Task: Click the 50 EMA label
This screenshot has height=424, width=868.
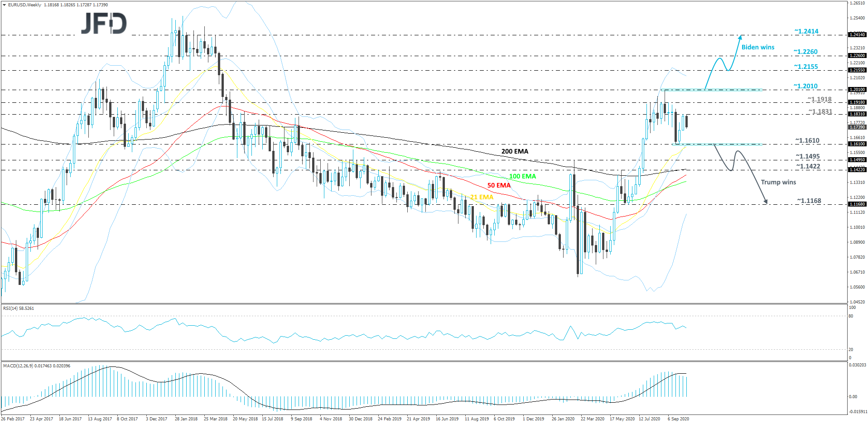Action: pos(499,185)
